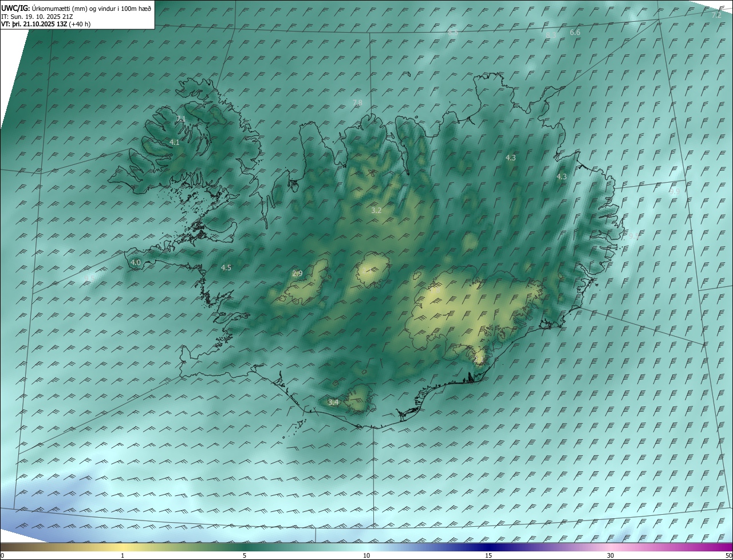The height and width of the screenshot is (560, 733).
Task: Select the faint 9.5 value off the west coast
Action: (90, 278)
